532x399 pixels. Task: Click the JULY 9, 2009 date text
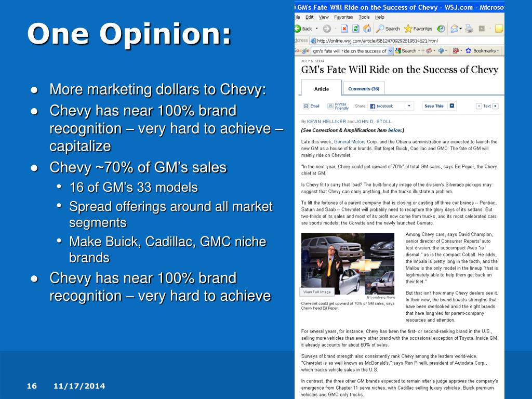point(312,61)
